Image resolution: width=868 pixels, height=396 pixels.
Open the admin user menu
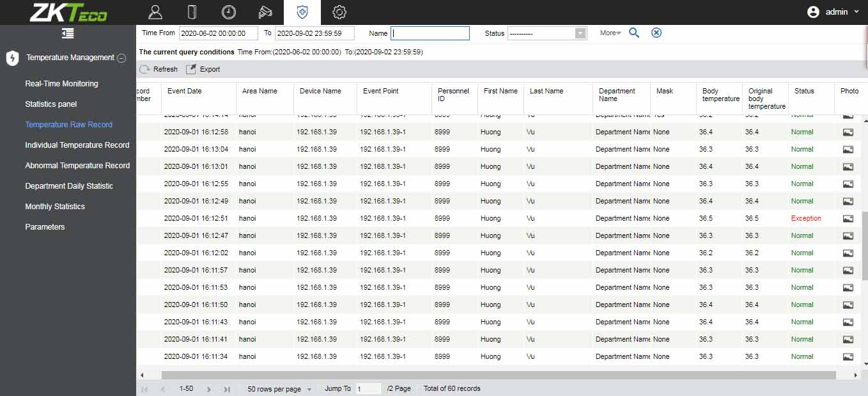834,12
